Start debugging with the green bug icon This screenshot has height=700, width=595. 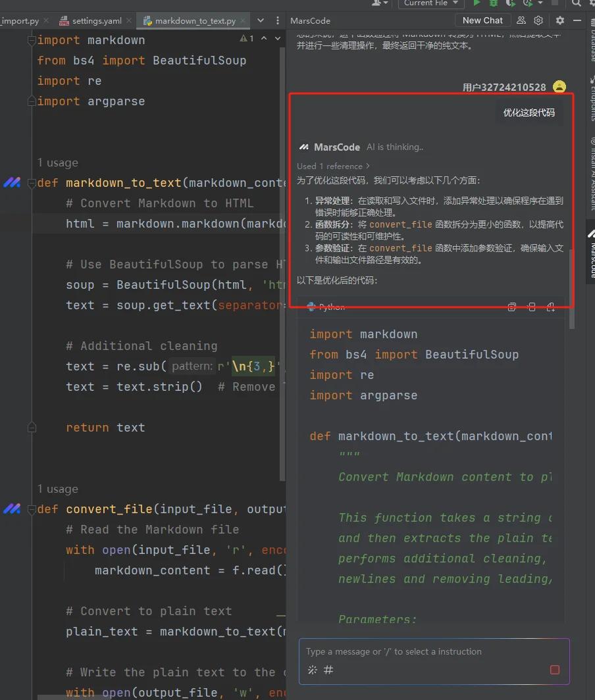pyautogui.click(x=494, y=3)
